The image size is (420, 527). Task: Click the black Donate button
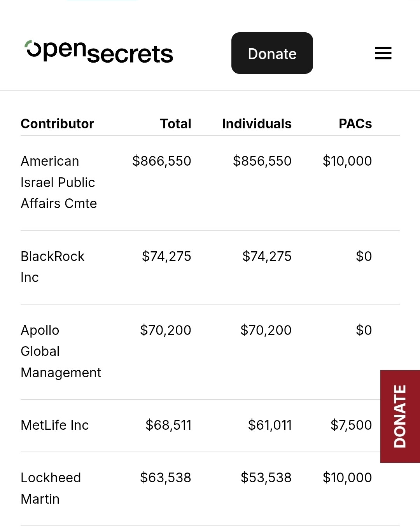tap(272, 53)
